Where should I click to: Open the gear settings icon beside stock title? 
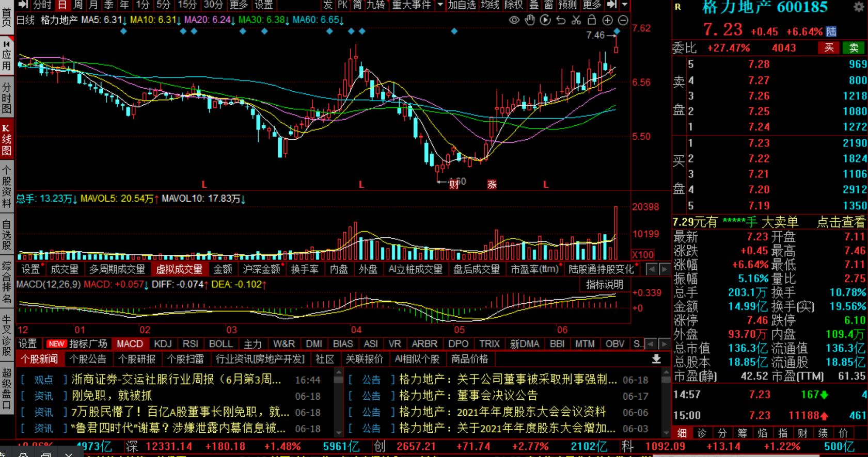coord(858,7)
